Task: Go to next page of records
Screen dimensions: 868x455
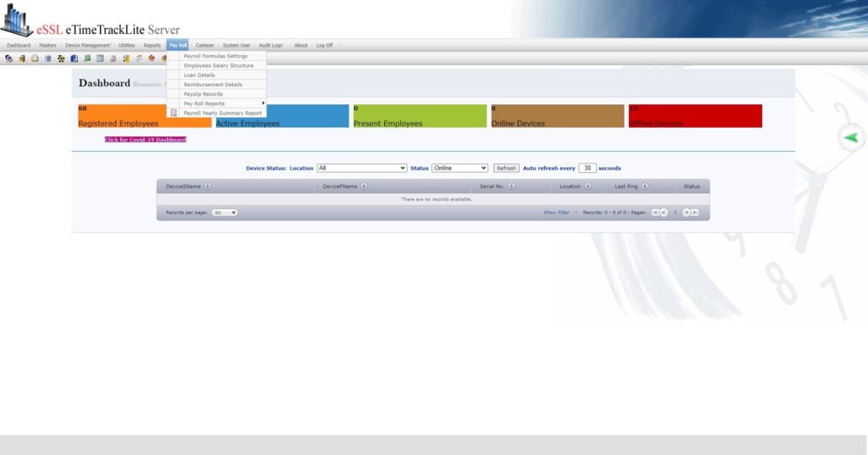Action: [687, 213]
